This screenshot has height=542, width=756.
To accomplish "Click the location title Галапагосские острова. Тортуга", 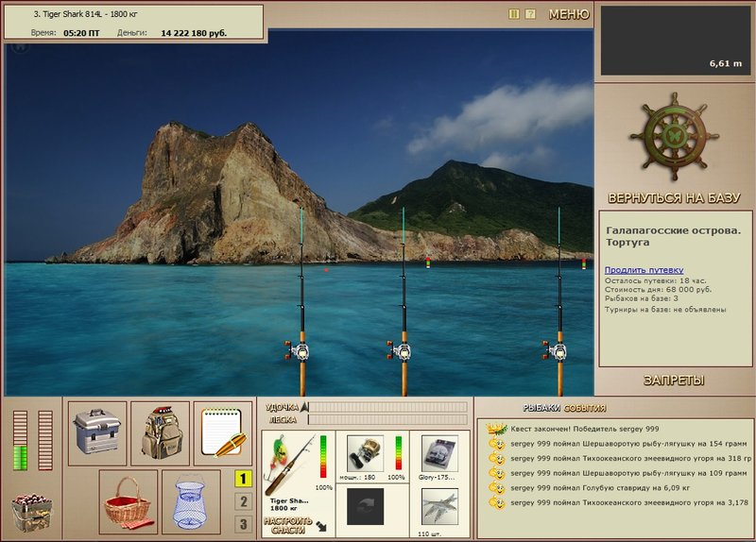I will tap(673, 236).
